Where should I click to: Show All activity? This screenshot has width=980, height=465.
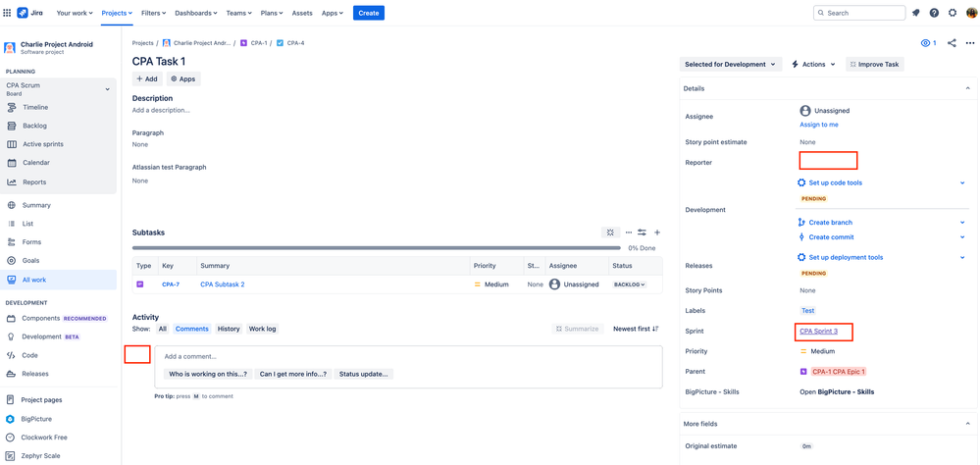click(163, 329)
